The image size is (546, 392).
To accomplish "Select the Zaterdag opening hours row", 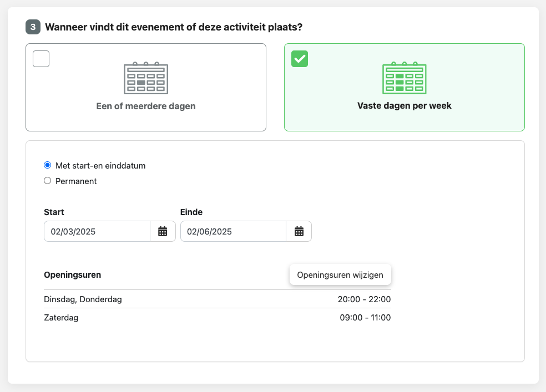I will 61,318.
